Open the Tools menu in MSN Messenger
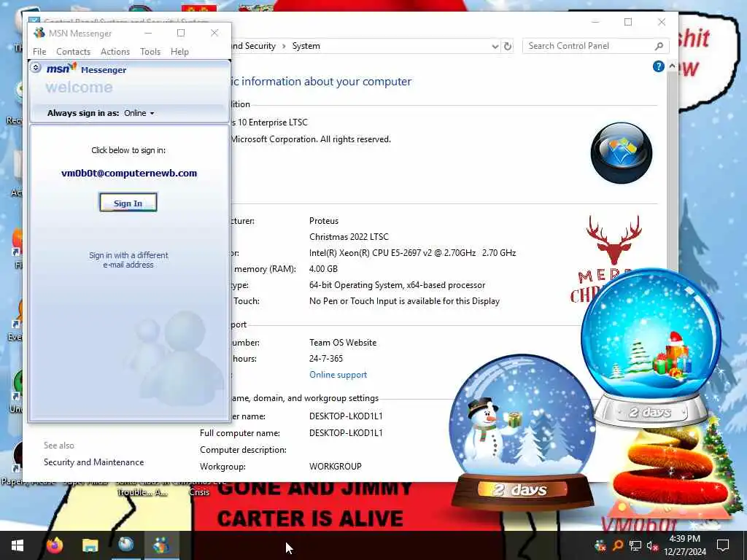 coord(150,52)
